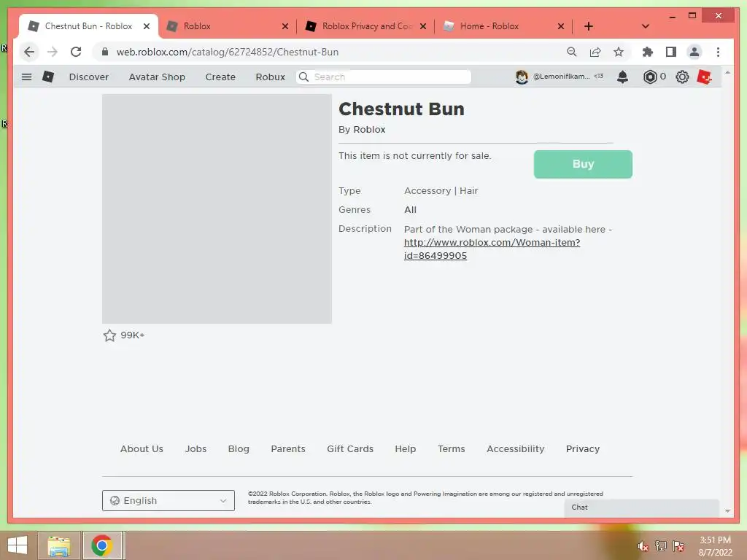Open the Action Center flag icon

coord(678,546)
